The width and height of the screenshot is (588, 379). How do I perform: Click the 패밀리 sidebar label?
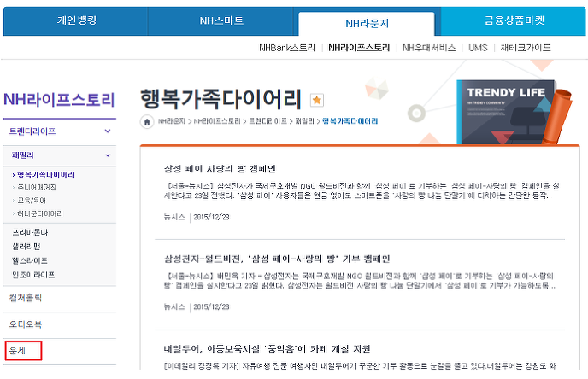(x=23, y=155)
